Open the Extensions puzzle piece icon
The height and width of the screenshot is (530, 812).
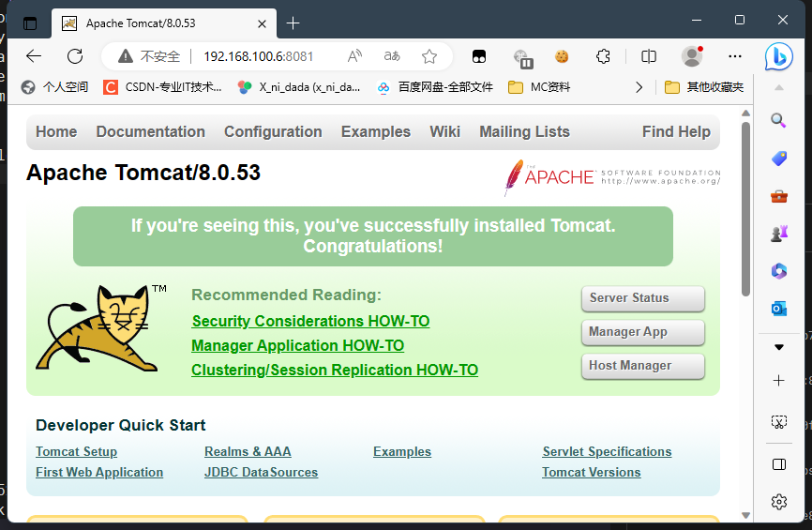coord(603,56)
